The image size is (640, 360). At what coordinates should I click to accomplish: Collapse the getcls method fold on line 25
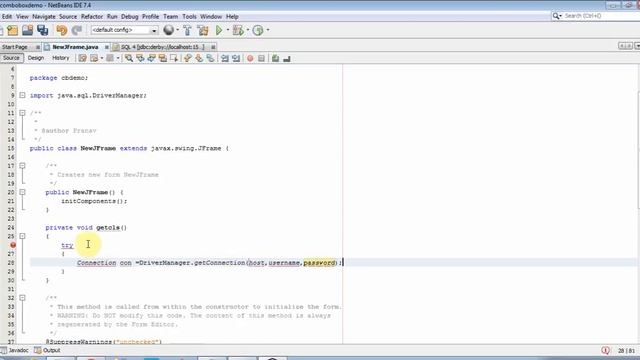22,236
